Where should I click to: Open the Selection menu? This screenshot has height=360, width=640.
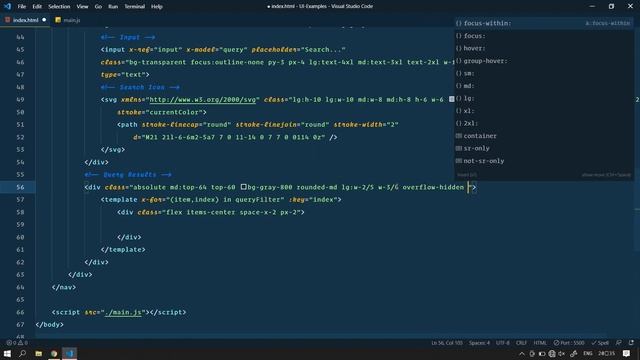point(59,7)
